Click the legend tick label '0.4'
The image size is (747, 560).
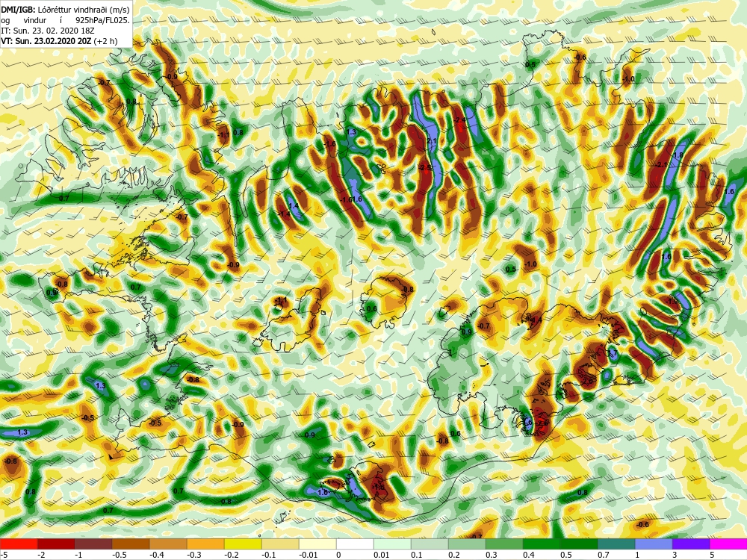tap(530, 555)
